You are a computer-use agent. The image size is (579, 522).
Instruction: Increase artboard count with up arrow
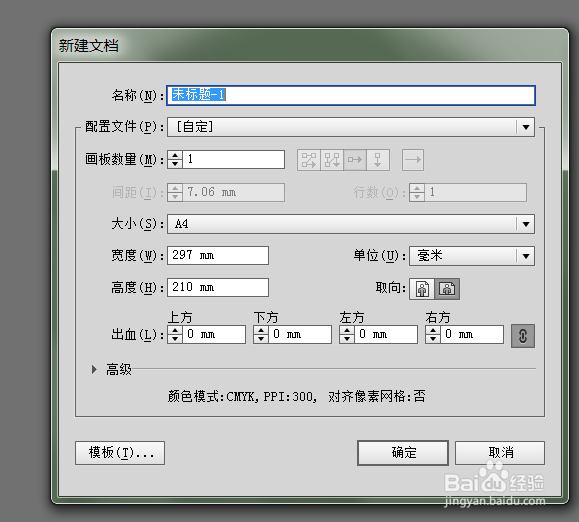click(x=175, y=155)
